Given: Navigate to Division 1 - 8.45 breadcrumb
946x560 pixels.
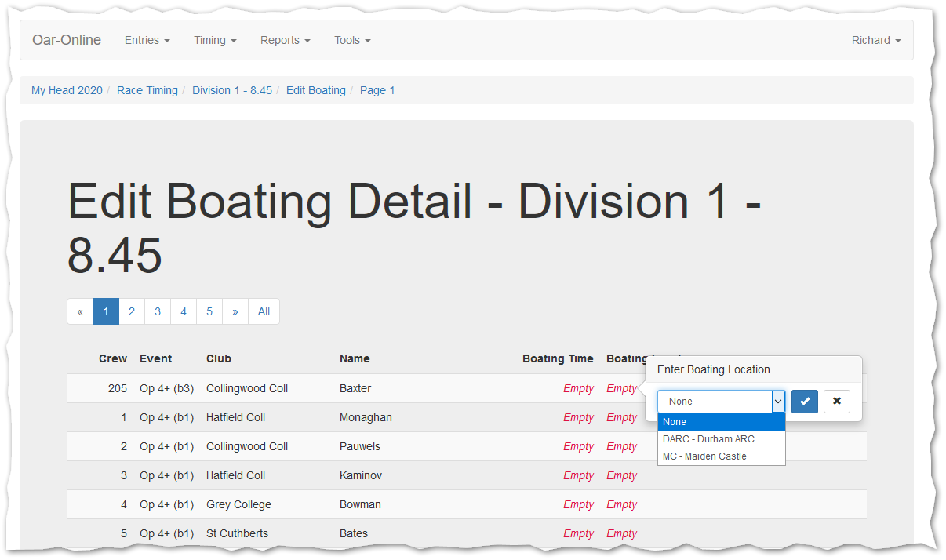Looking at the screenshot, I should 232,90.
